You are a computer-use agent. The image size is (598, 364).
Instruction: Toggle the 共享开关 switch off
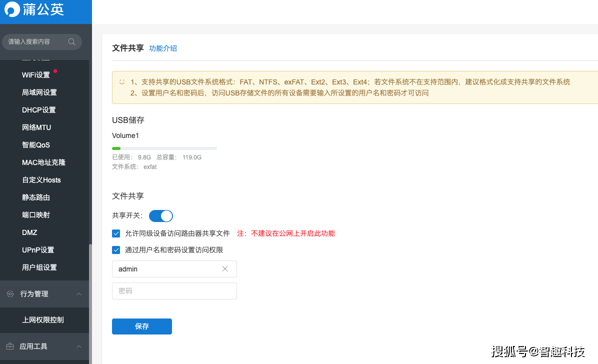160,215
